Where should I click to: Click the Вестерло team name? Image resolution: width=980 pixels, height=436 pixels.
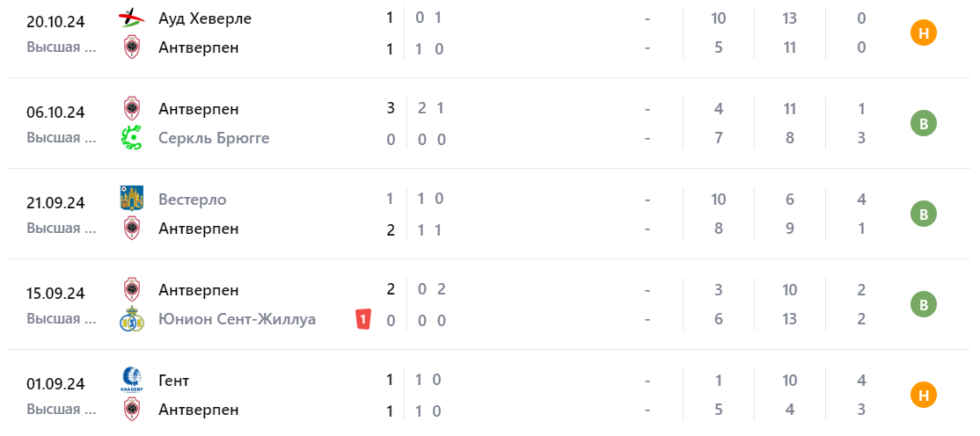192,200
